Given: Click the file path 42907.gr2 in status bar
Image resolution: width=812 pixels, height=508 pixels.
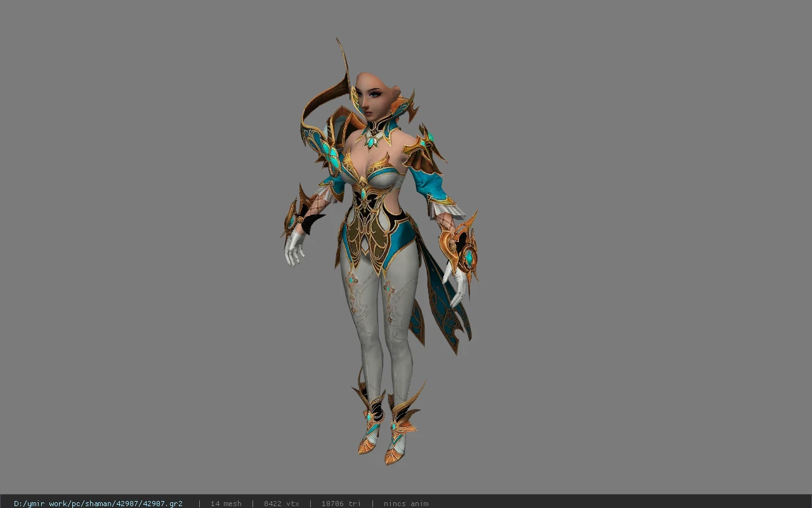Looking at the screenshot, I should tap(98, 504).
